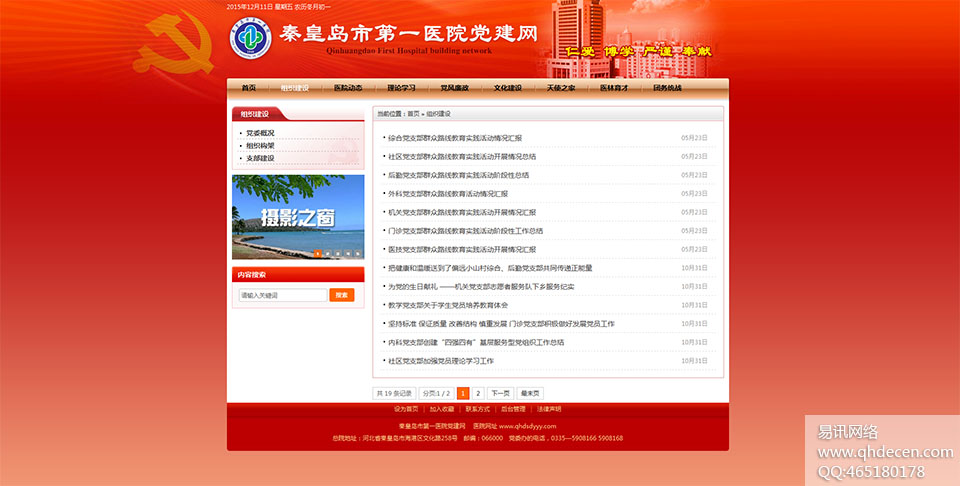Click 设为首页 in the footer

(x=406, y=409)
